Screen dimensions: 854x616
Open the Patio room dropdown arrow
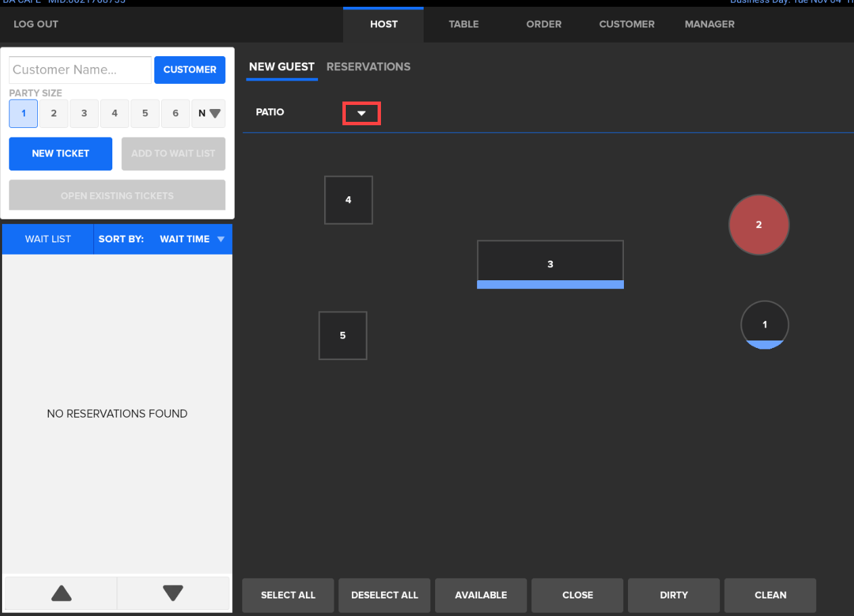(x=361, y=113)
